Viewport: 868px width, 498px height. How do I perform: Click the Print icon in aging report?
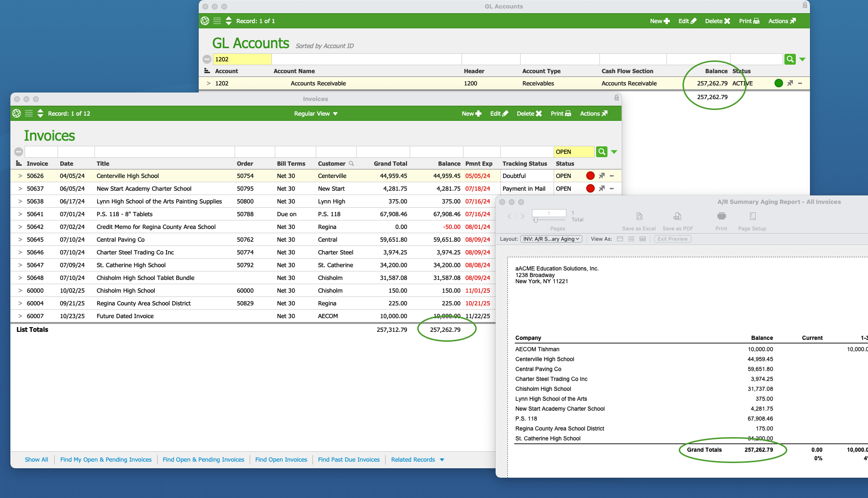tap(721, 217)
